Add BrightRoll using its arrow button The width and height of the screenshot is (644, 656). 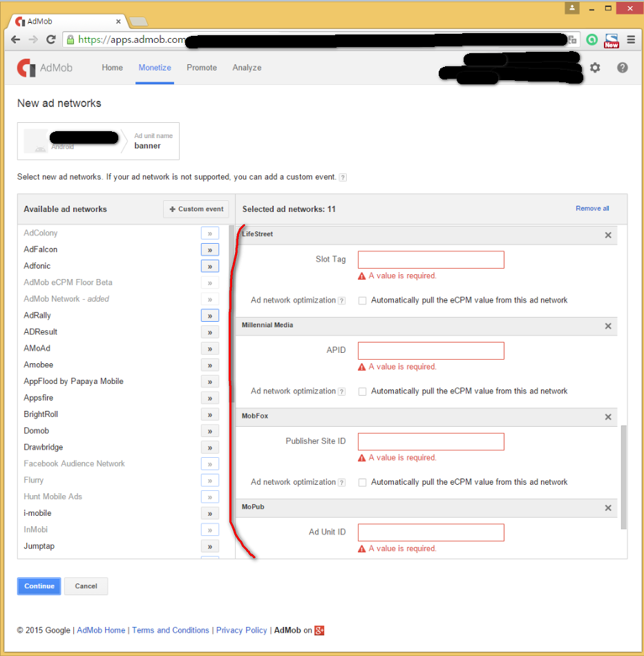click(x=210, y=414)
